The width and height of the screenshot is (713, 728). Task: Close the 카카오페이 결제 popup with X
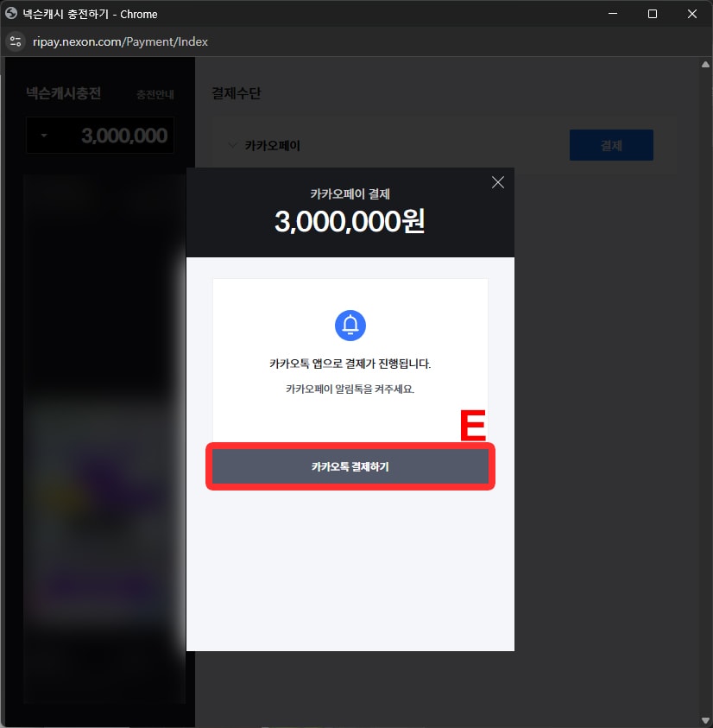(x=497, y=182)
